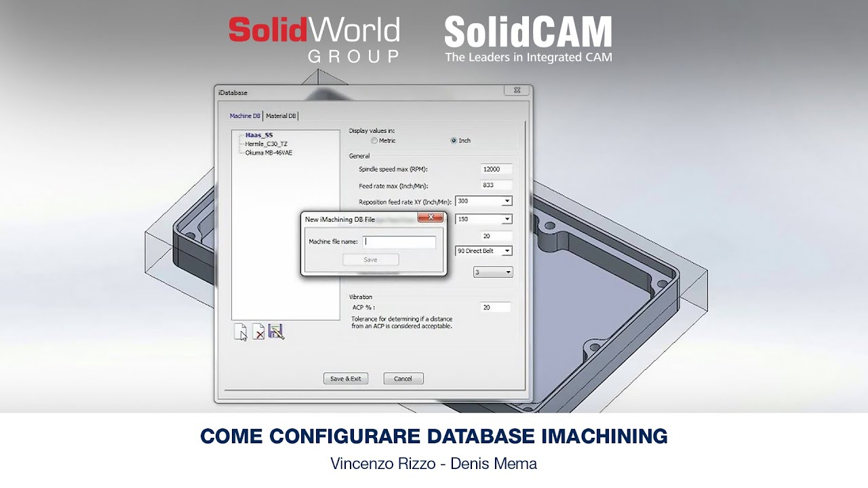Select Hermle_C30_TZ in the machine list
The image size is (868, 488).
point(266,144)
